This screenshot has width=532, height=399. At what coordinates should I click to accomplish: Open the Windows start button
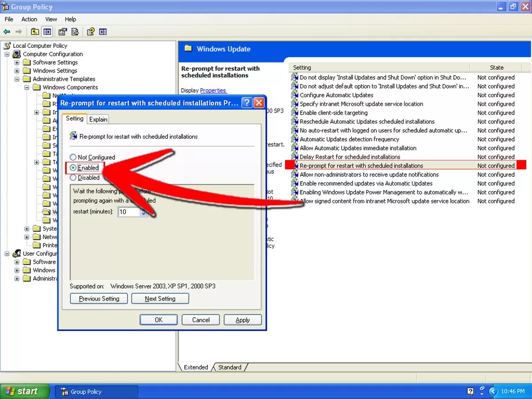pyautogui.click(x=25, y=391)
